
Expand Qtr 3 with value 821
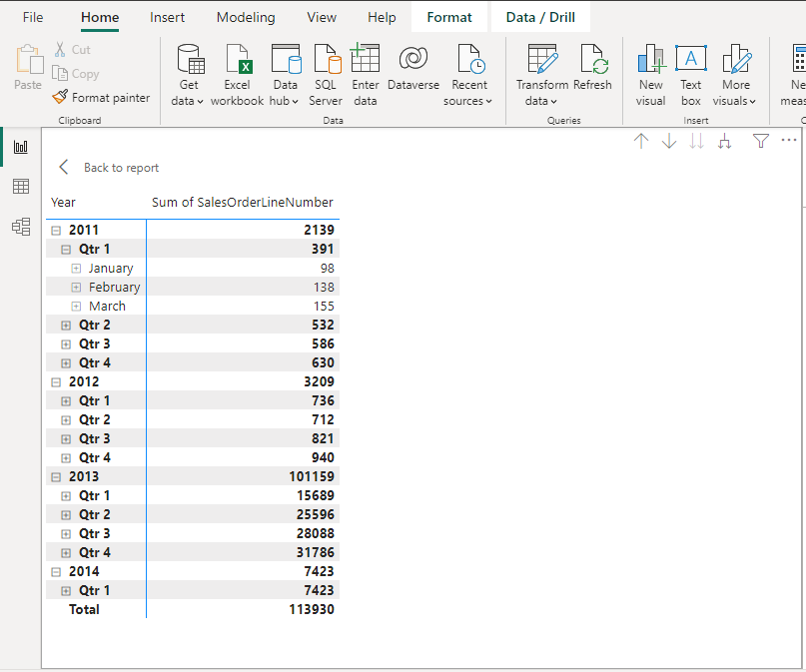[x=66, y=439]
